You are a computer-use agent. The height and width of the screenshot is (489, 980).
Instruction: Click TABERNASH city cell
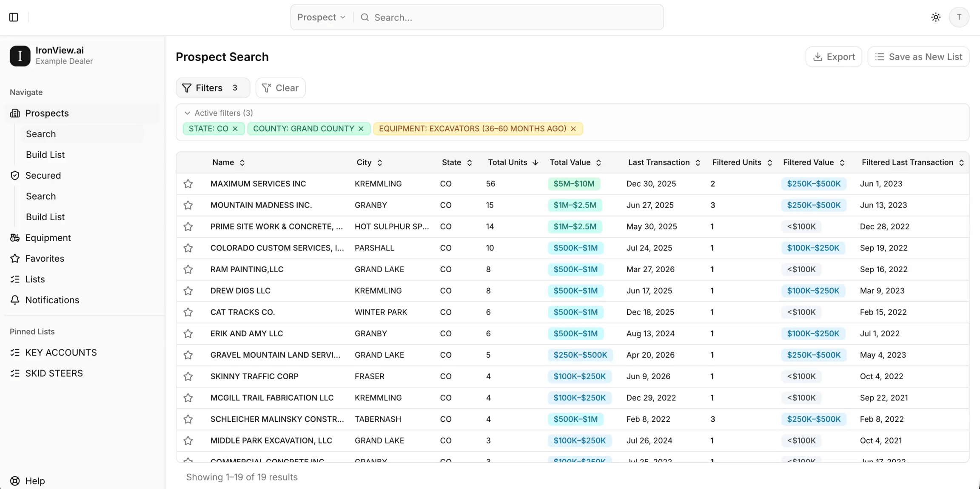[x=378, y=419]
